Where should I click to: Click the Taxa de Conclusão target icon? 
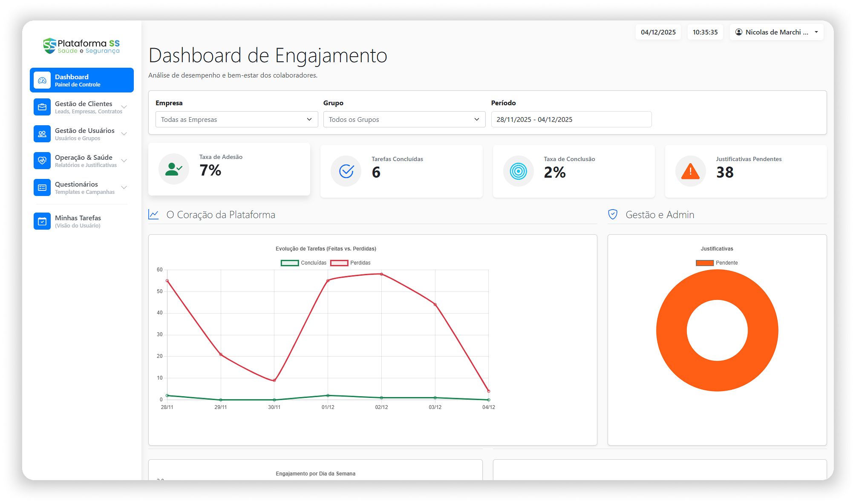(x=518, y=171)
